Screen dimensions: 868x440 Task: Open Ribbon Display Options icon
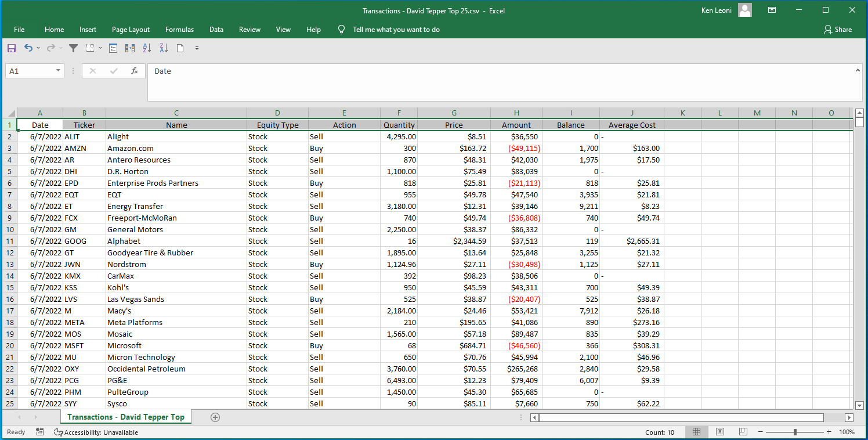point(772,10)
